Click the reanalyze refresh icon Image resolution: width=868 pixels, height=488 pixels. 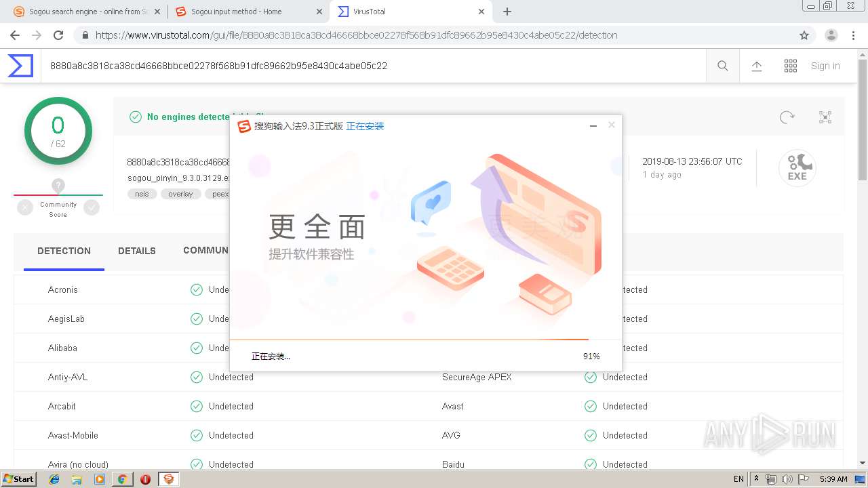tap(787, 117)
